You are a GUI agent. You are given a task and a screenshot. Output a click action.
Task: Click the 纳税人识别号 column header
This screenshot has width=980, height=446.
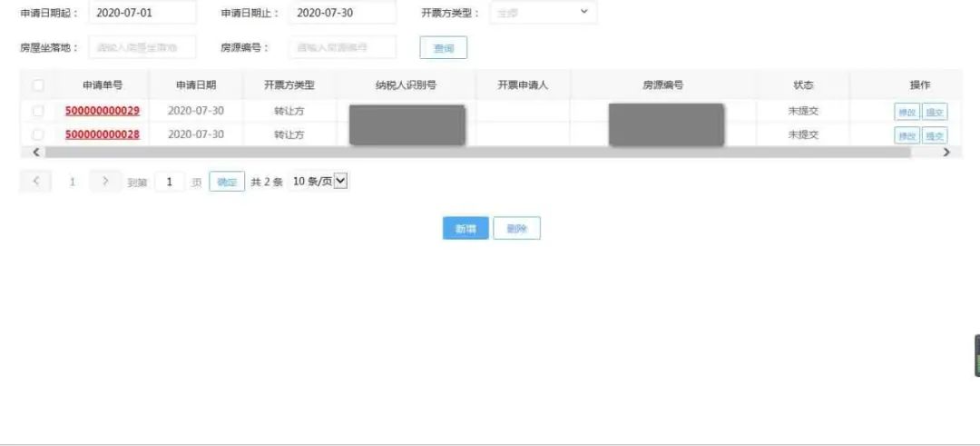point(407,85)
